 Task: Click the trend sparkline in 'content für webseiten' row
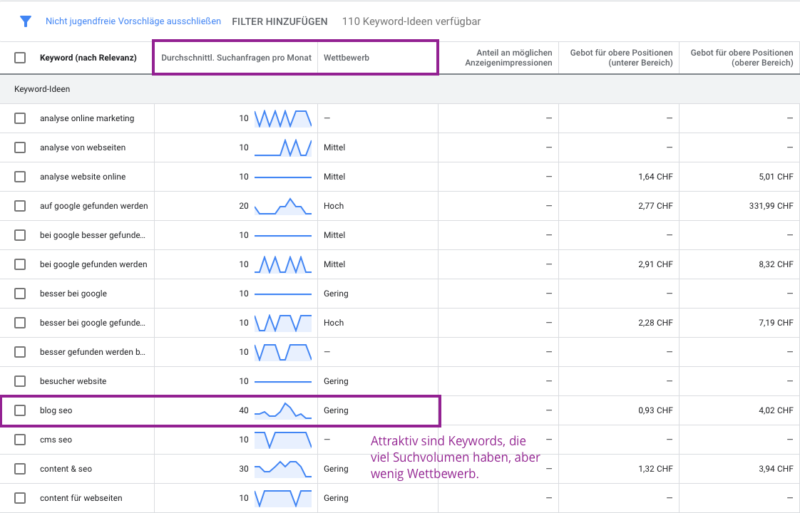tap(283, 498)
